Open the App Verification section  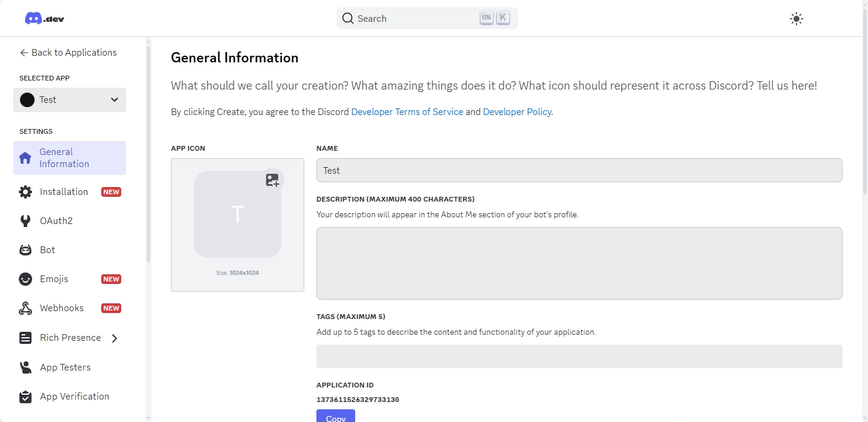[70, 397]
